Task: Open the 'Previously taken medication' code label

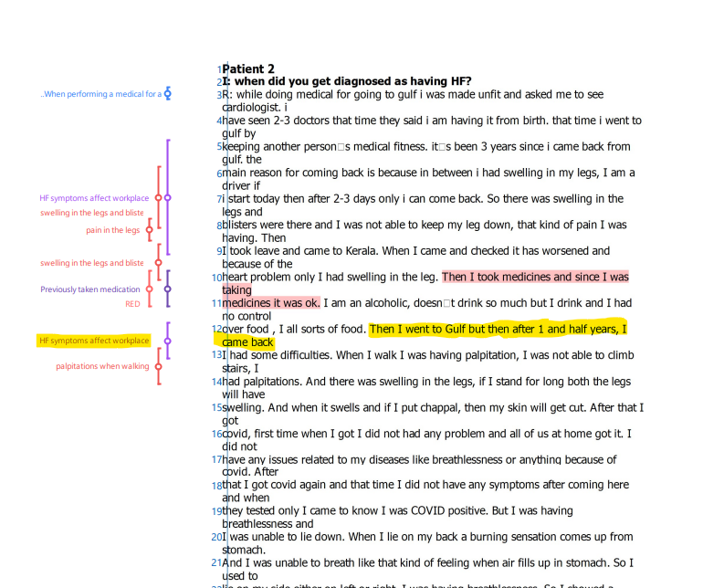Action: [90, 289]
